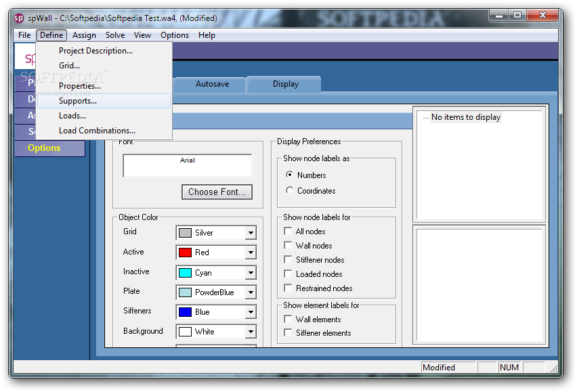Click the Cyan inactive color swatch
Image resolution: width=577 pixels, height=392 pixels.
tap(185, 273)
